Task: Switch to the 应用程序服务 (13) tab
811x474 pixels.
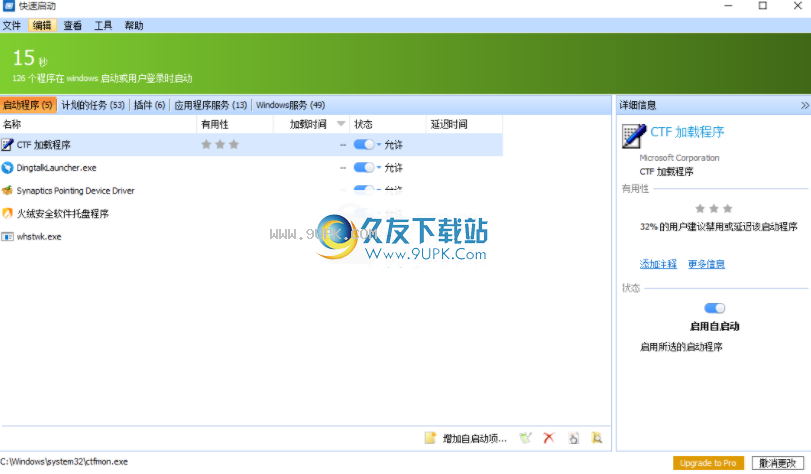Action: [211, 105]
